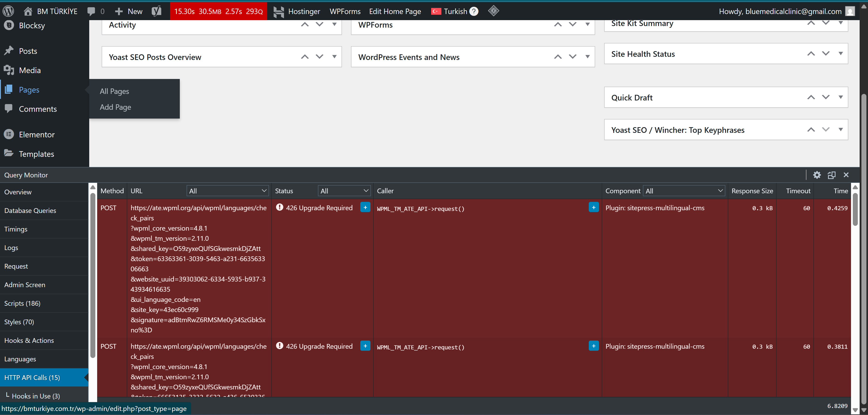
Task: Open Query Monitor settings gear
Action: (x=817, y=175)
